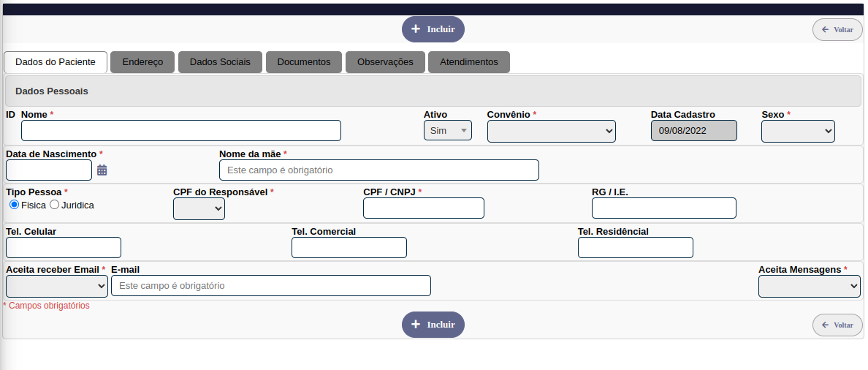Click the bottom Incluir button
This screenshot has width=868, height=370.
pos(433,325)
